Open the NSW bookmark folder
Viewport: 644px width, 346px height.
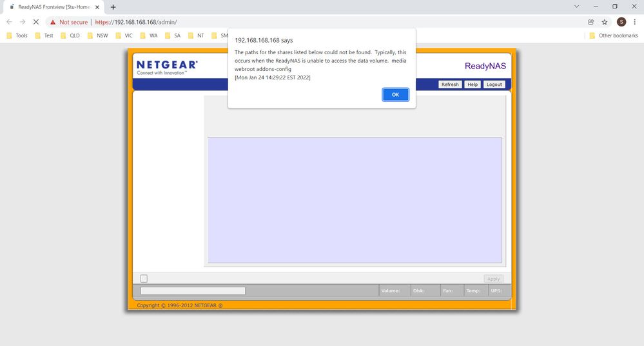coord(98,36)
